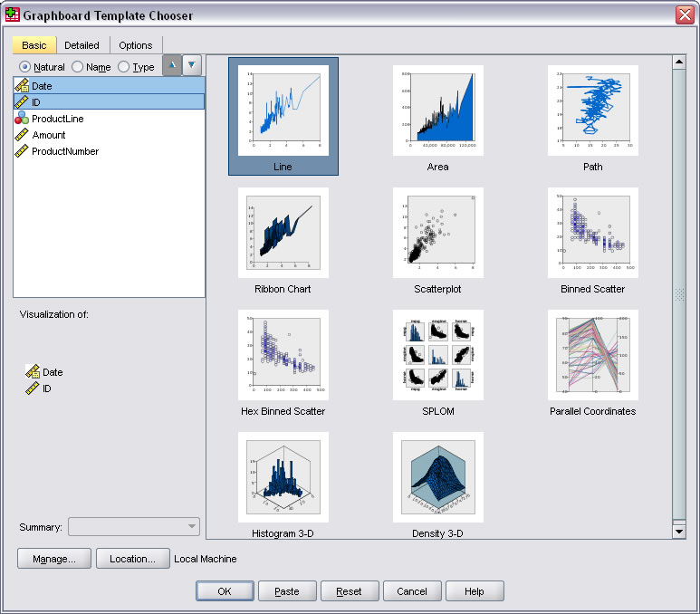This screenshot has height=614, width=700.
Task: Choose the Path chart template
Action: click(592, 111)
